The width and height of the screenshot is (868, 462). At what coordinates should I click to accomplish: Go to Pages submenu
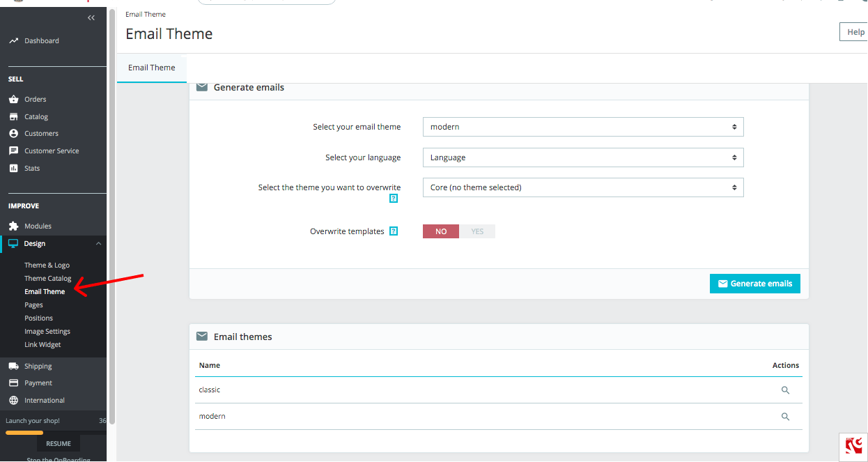33,305
